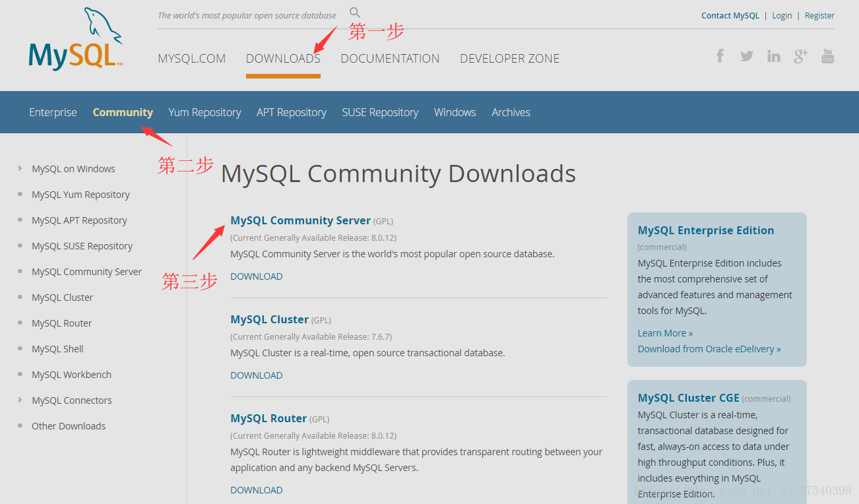Open MySQL SUSE Repository sidebar link
Image resolution: width=859 pixels, height=504 pixels.
(82, 246)
